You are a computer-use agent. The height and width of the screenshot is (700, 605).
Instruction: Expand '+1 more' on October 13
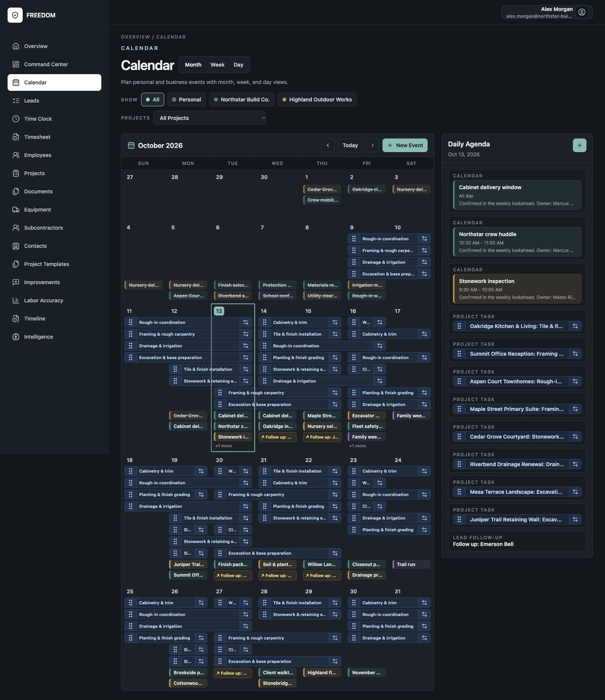click(223, 446)
